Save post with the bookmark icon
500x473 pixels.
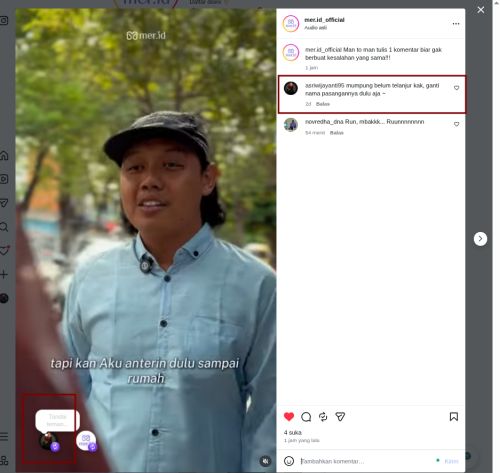tap(454, 417)
